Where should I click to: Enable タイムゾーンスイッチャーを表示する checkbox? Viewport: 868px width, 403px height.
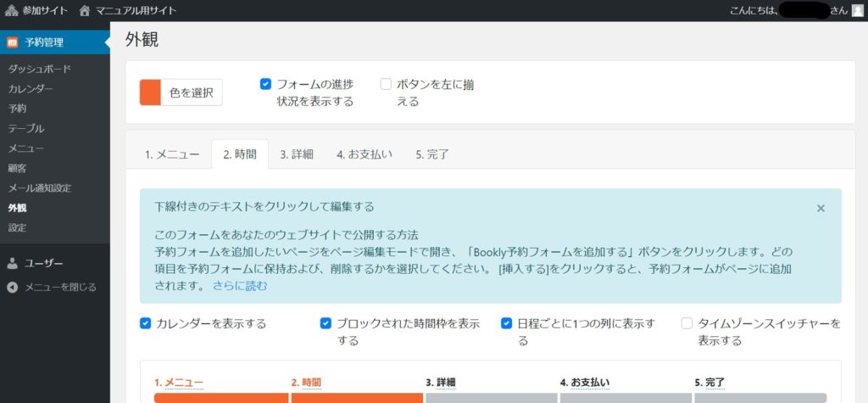[x=687, y=323]
